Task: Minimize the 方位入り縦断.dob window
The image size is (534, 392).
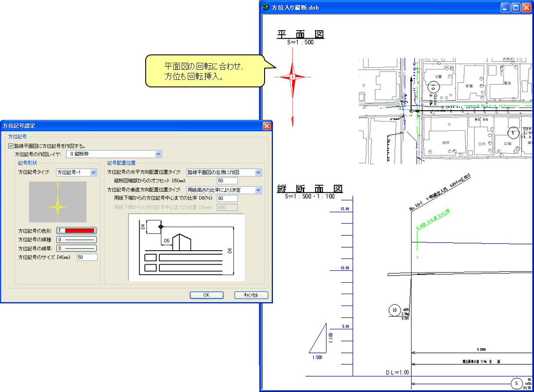Action: point(506,7)
